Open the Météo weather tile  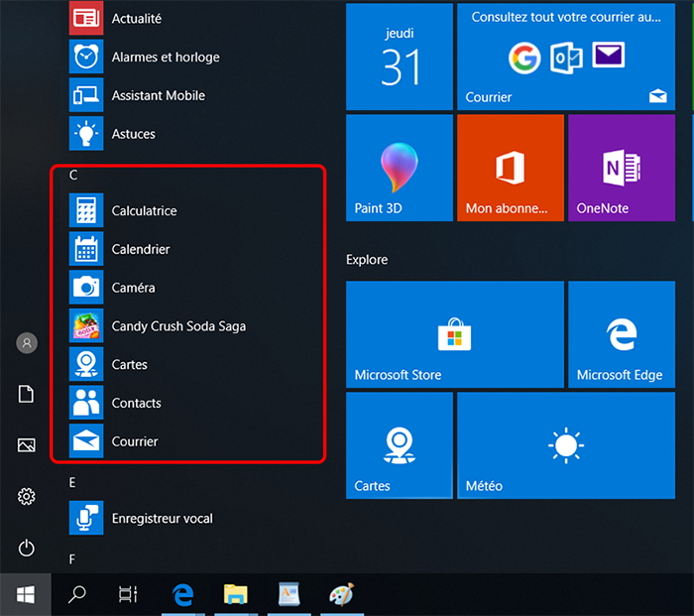point(566,445)
